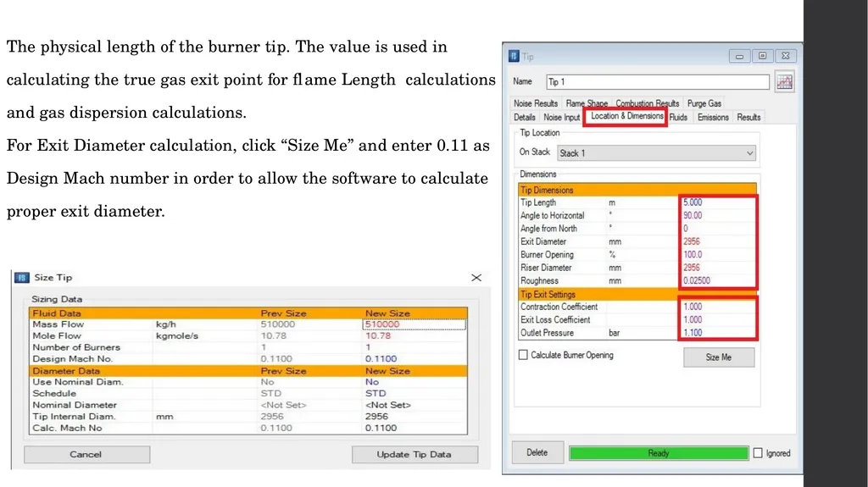This screenshot has width=868, height=487.
Task: Close the Tip window
Action: click(x=786, y=56)
